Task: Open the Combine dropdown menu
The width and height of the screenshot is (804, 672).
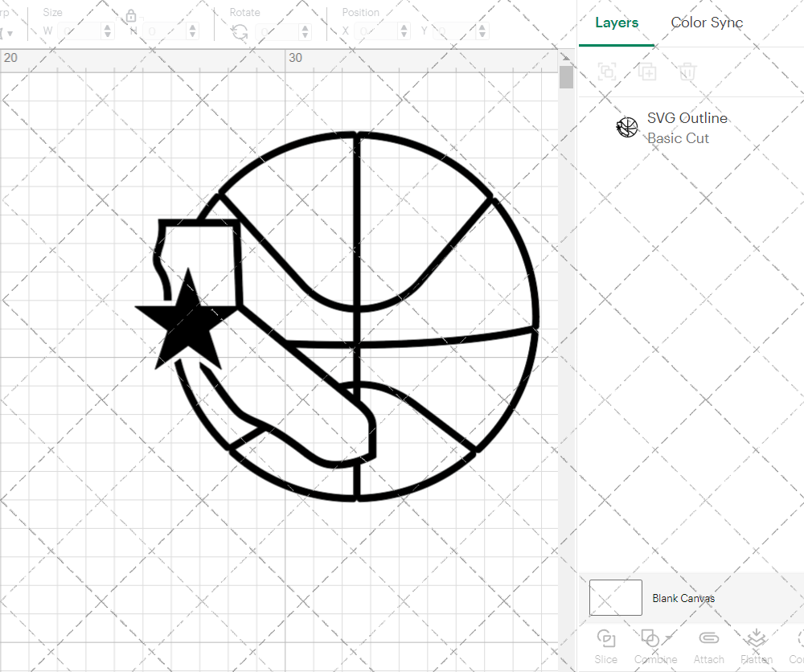Action: tap(670, 637)
